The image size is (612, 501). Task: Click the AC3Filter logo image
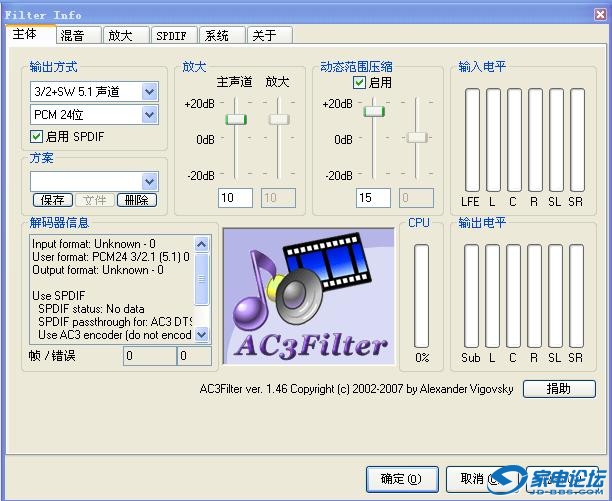click(x=309, y=296)
